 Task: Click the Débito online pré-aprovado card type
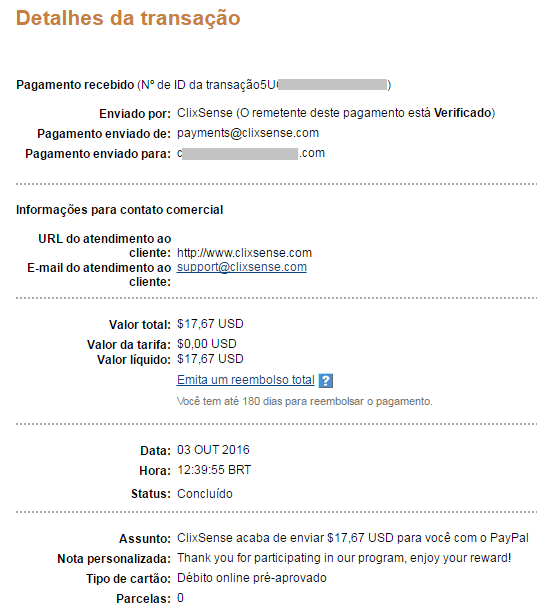point(252,578)
